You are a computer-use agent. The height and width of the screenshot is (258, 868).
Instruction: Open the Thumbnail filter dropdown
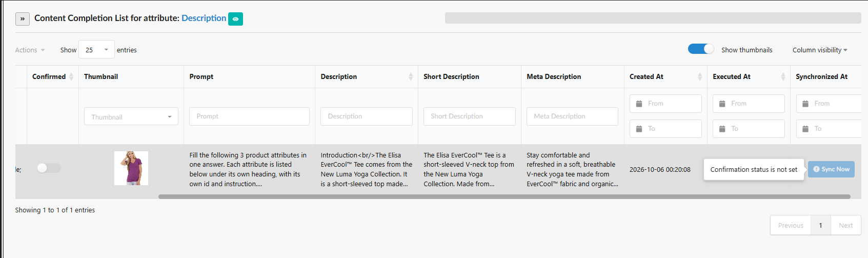[131, 116]
